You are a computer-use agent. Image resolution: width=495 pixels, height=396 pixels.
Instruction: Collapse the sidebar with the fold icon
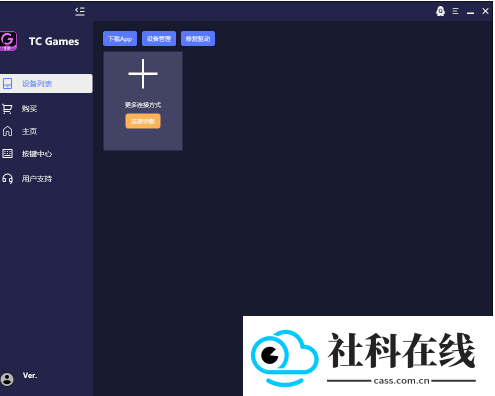(80, 11)
